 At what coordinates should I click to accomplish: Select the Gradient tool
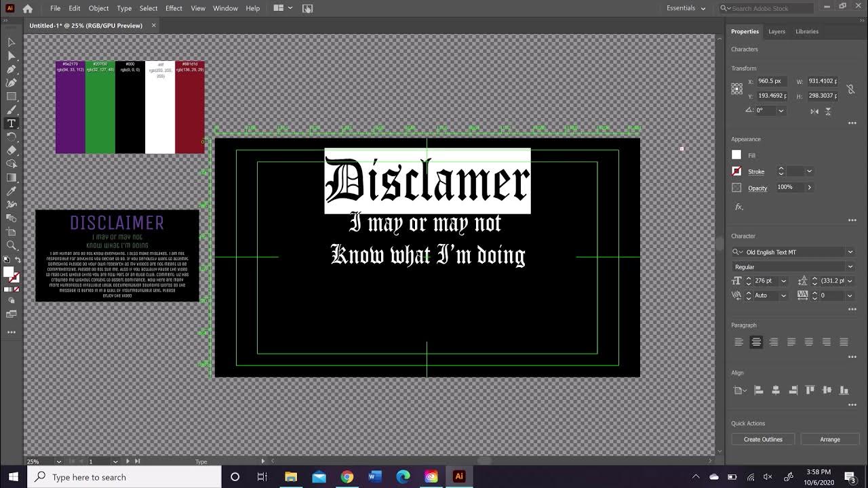12,178
